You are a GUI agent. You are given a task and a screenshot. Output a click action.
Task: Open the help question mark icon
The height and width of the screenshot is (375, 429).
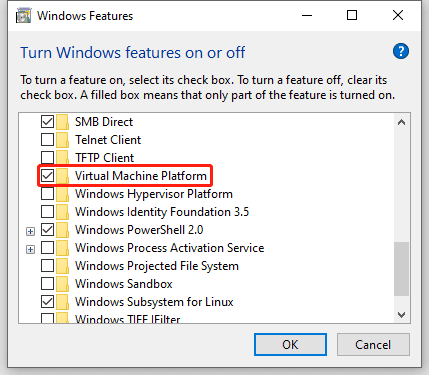tap(401, 51)
